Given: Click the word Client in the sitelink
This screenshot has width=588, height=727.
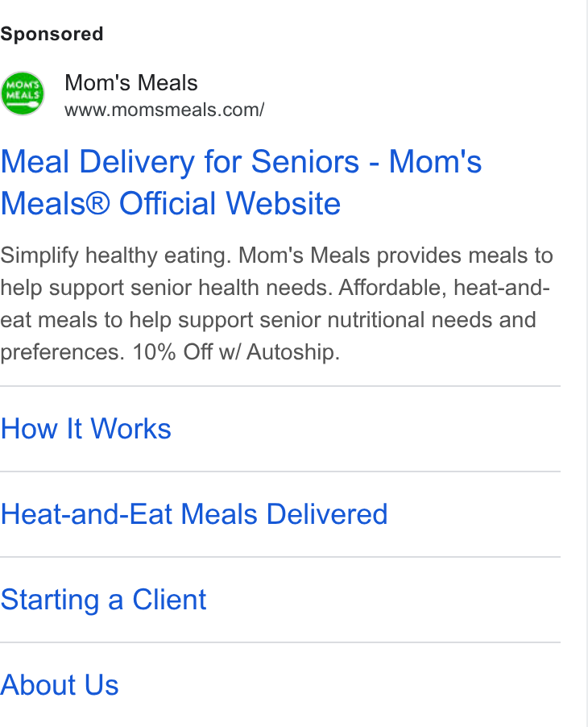Looking at the screenshot, I should [169, 600].
